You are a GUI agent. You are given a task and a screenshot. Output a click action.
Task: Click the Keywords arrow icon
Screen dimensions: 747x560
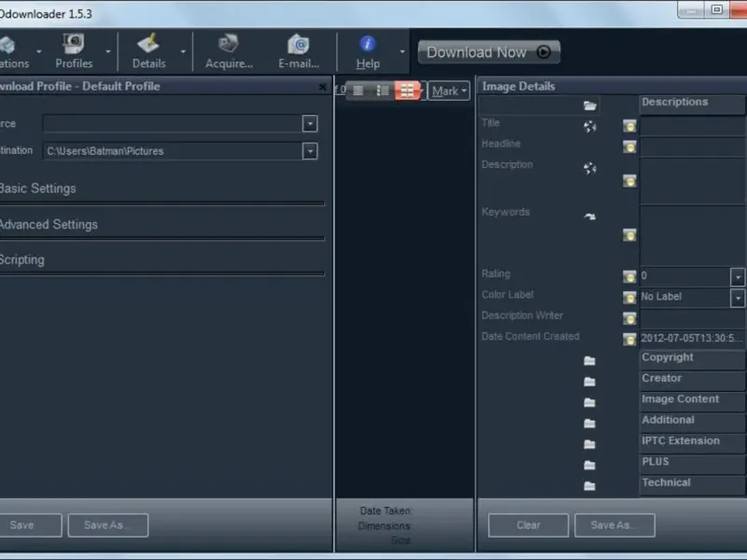pyautogui.click(x=590, y=217)
